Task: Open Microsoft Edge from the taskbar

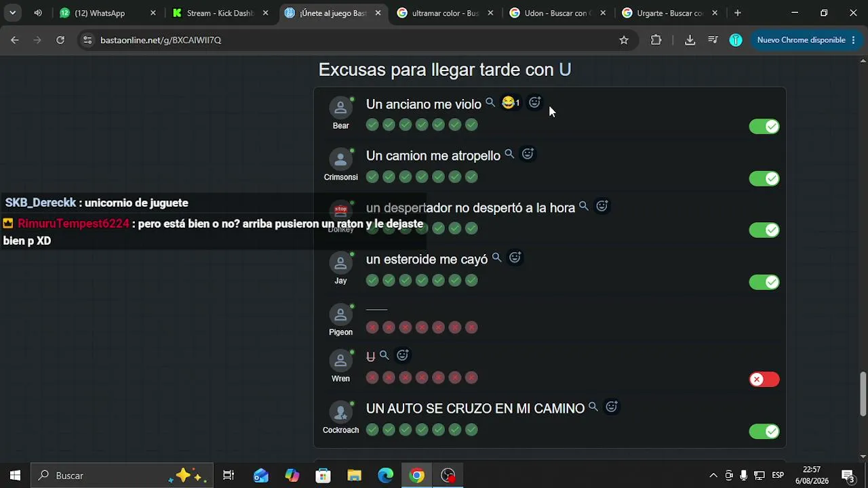Action: point(385,476)
